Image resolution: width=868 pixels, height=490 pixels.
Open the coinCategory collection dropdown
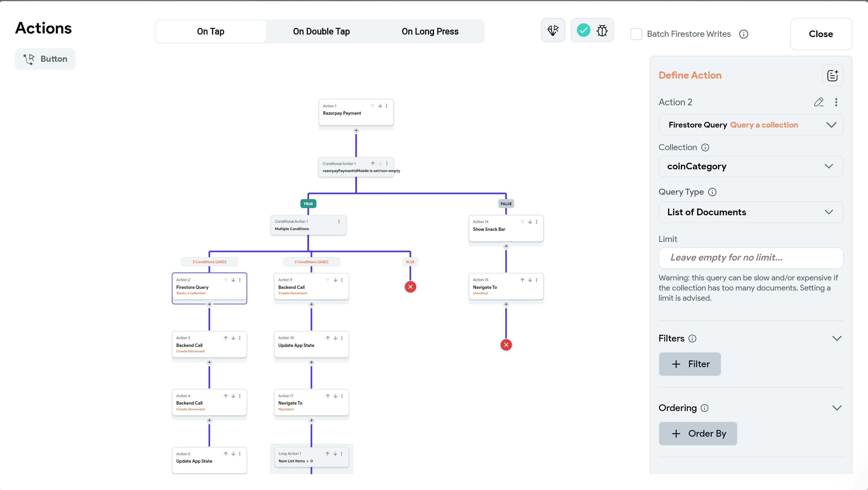(750, 166)
